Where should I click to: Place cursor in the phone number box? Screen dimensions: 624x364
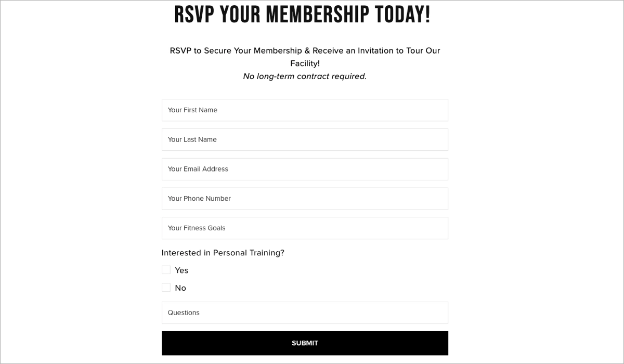pos(305,198)
